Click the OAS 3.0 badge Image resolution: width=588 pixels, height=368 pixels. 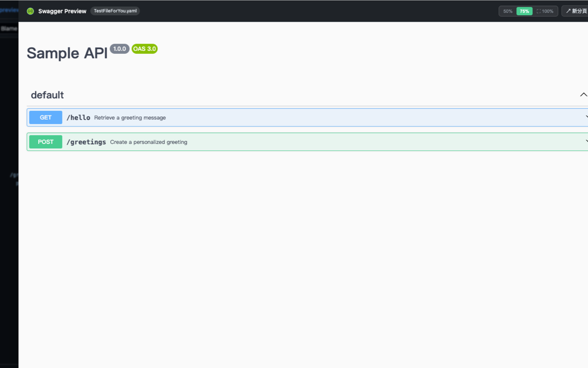coord(145,49)
